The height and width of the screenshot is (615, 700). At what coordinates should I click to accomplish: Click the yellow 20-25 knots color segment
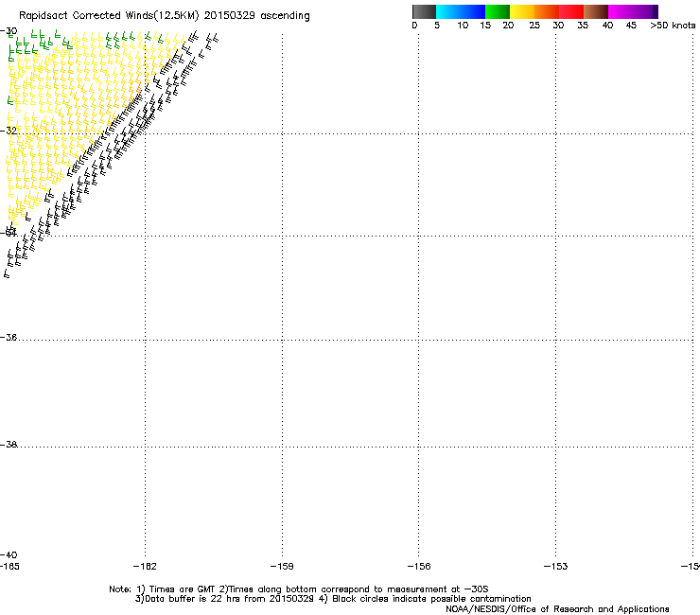(x=522, y=11)
